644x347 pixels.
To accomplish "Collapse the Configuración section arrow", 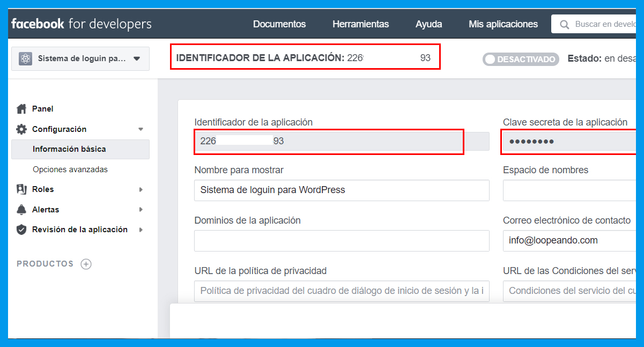I will (x=141, y=129).
